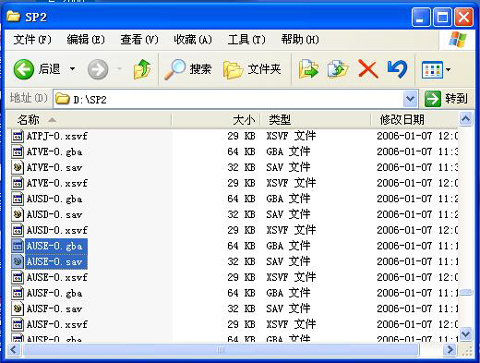The width and height of the screenshot is (480, 363).
Task: Click the vertical scrollbar down arrow
Action: click(465, 333)
